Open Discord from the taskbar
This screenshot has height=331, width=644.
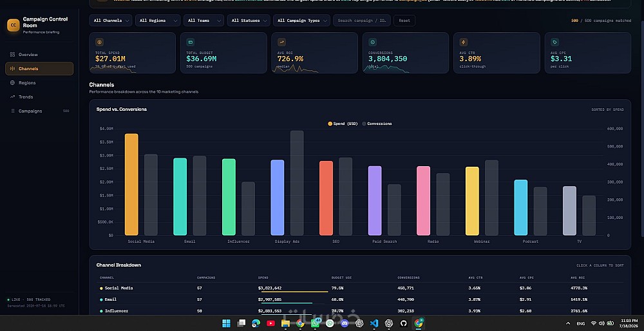[x=344, y=323]
